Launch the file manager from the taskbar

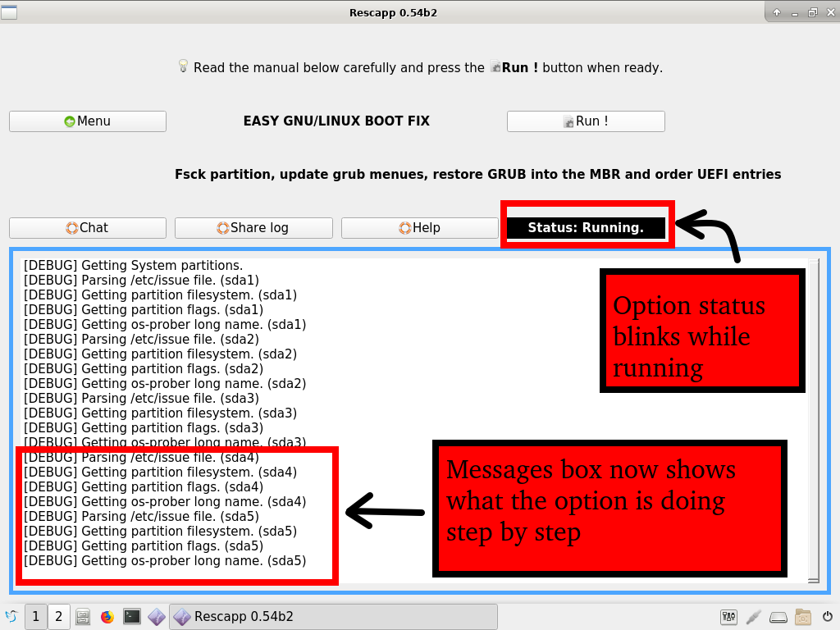[x=83, y=617]
